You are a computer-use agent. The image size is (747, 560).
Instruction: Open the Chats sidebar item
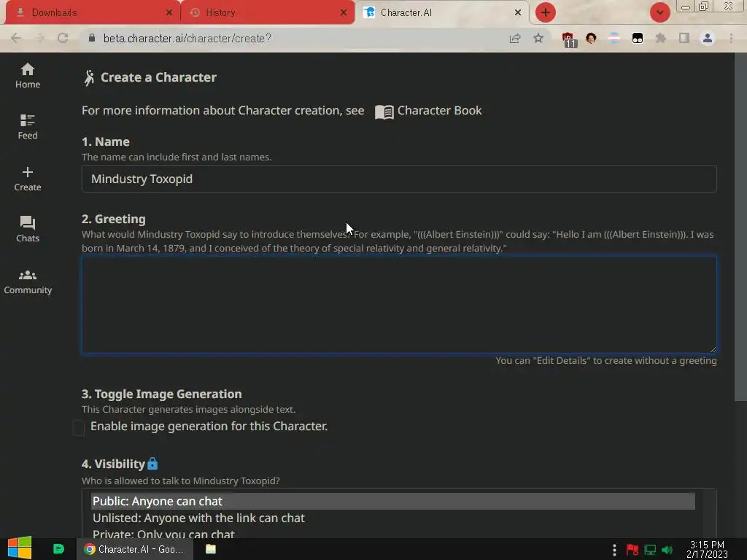coord(28,230)
